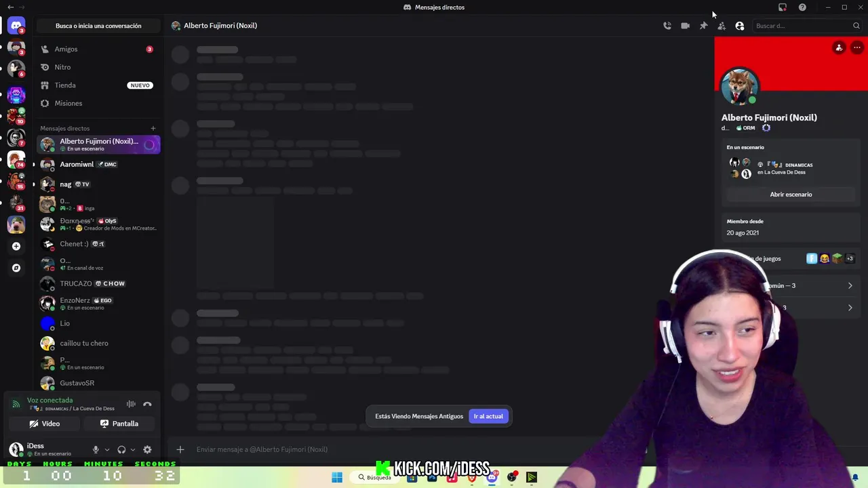Open the server icon with badge 31
868x488 pixels.
[x=16, y=203]
